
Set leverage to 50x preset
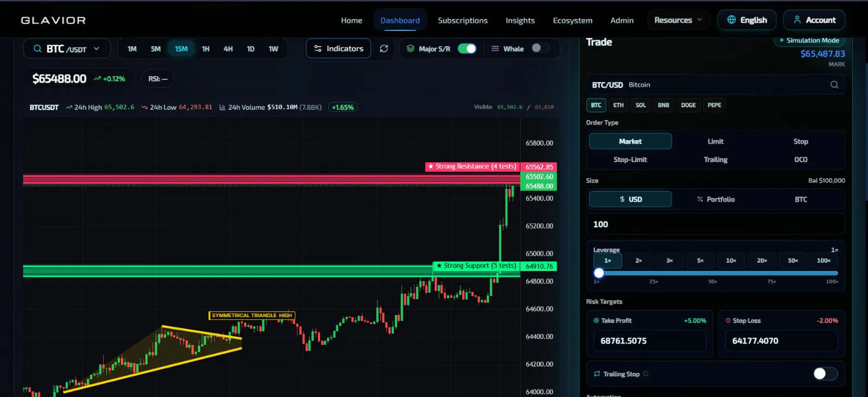pyautogui.click(x=793, y=261)
